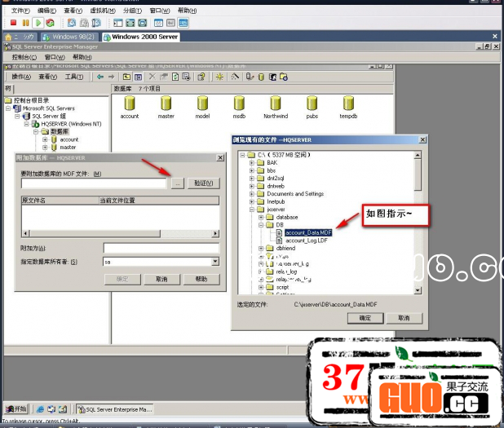Expand the account database tree node

coord(46,139)
